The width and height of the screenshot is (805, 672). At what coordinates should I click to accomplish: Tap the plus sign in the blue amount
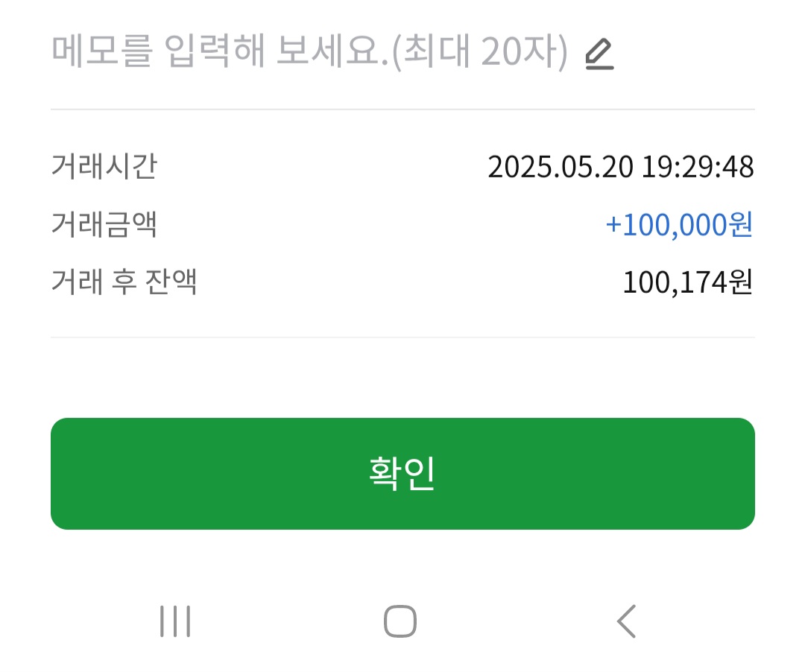point(613,225)
